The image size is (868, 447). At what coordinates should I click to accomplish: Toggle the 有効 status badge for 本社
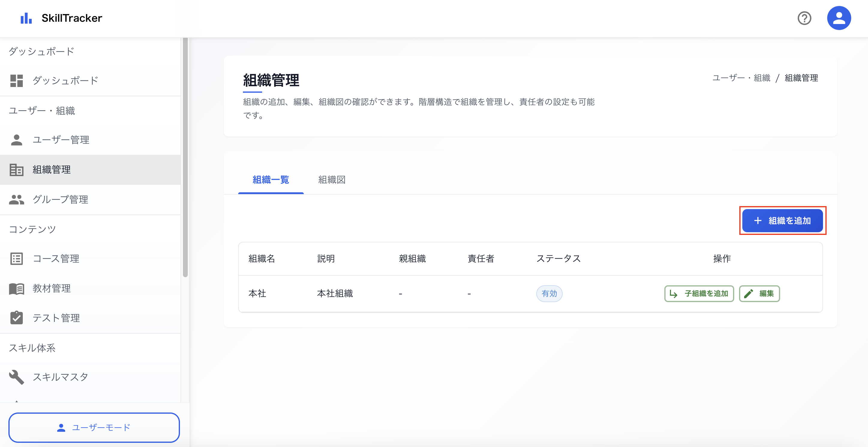tap(549, 294)
